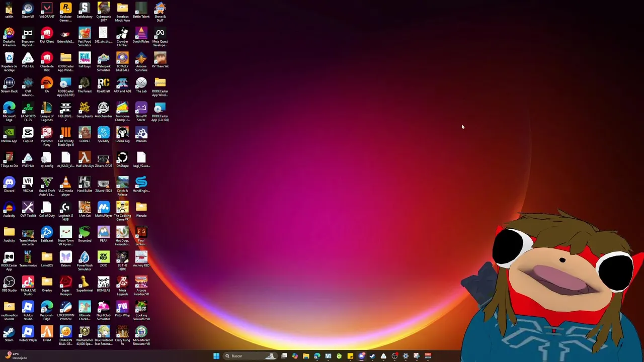644x362 pixels.
Task: Open the GORN 2 shortcut
Action: (85, 135)
